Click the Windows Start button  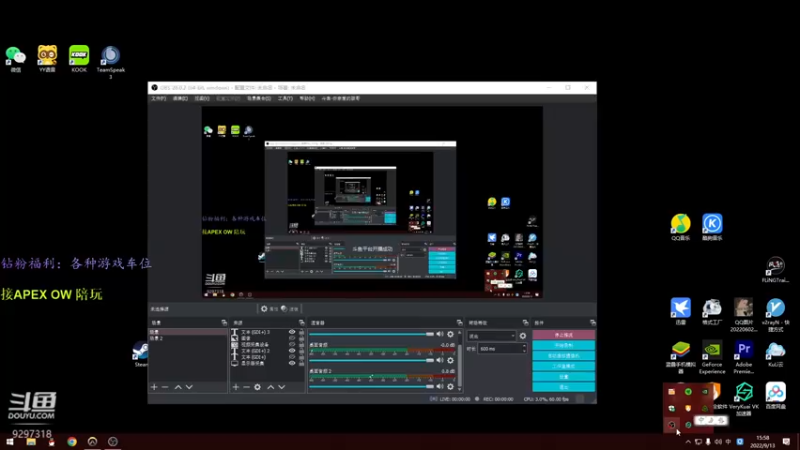click(x=10, y=442)
